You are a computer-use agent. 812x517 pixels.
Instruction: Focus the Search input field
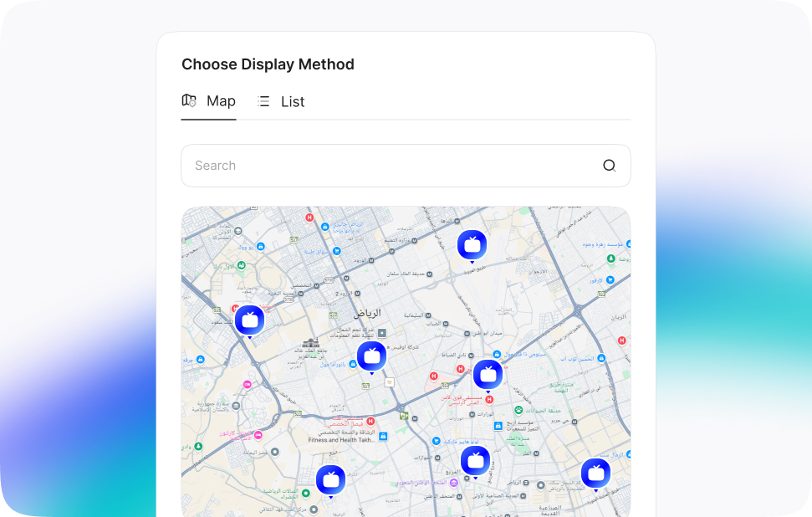(x=393, y=166)
